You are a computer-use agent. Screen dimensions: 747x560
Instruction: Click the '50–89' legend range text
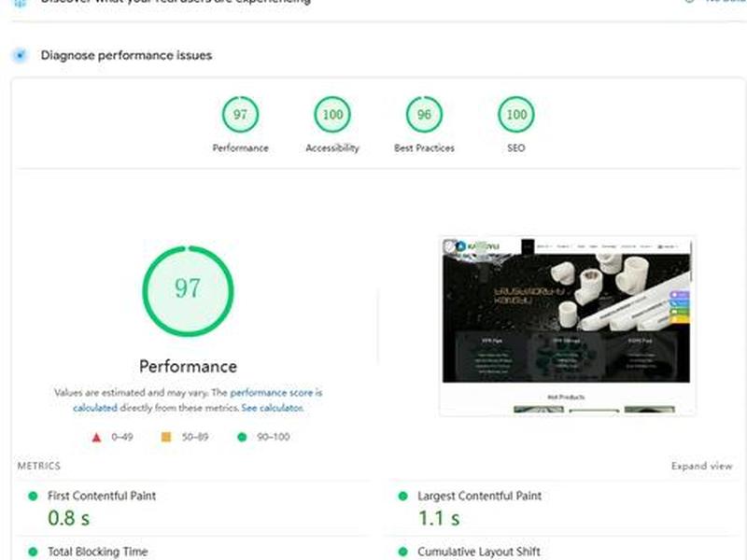pos(195,437)
